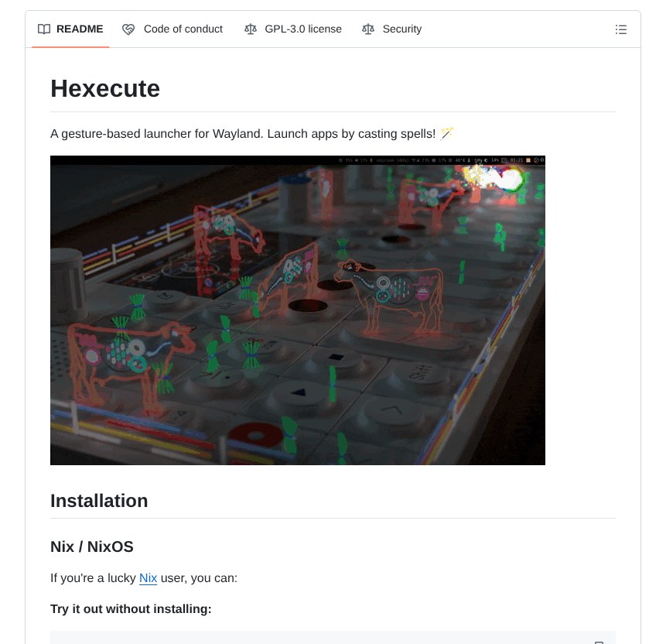
Task: Open the Hexecute demo screenshot image
Action: (298, 310)
